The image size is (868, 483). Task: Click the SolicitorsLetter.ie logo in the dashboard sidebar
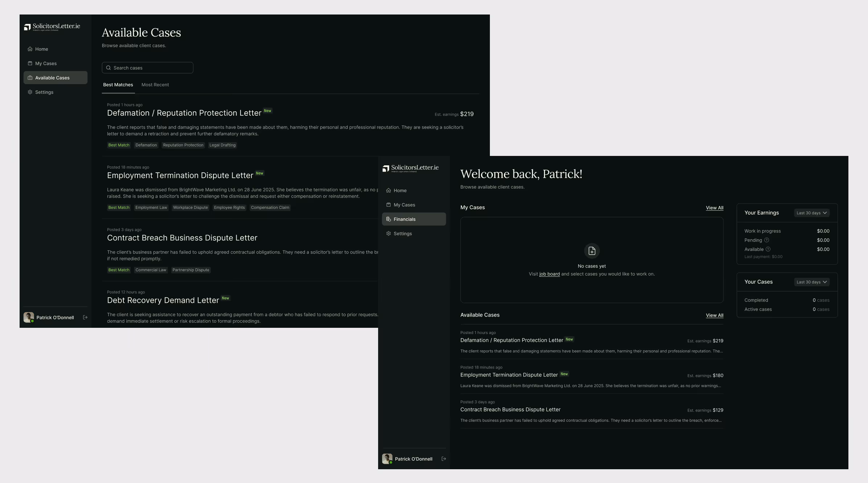click(x=410, y=168)
